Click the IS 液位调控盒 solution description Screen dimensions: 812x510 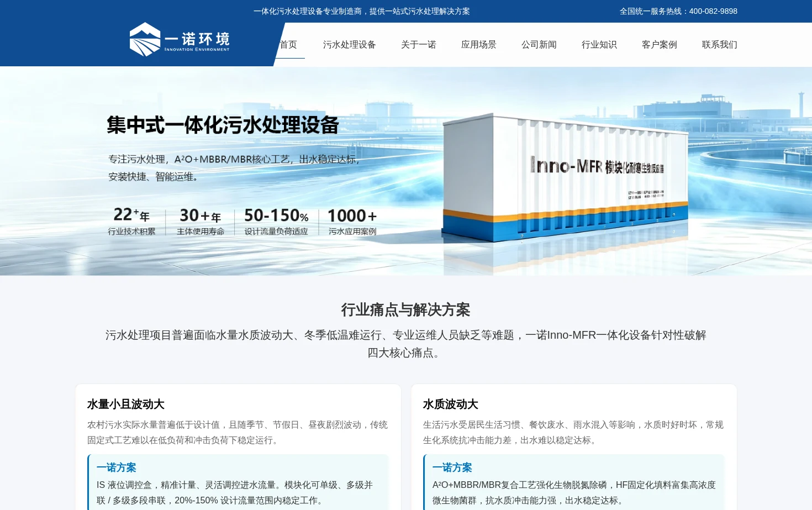point(235,493)
